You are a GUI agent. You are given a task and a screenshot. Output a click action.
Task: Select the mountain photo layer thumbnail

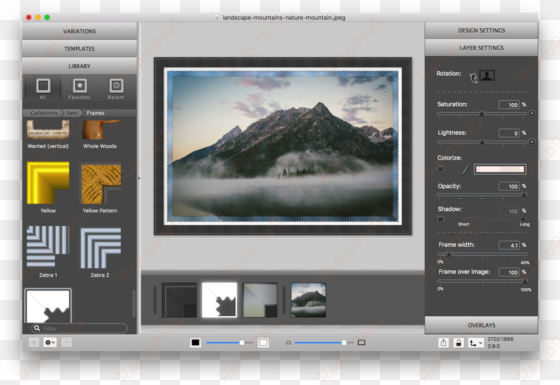pos(308,300)
